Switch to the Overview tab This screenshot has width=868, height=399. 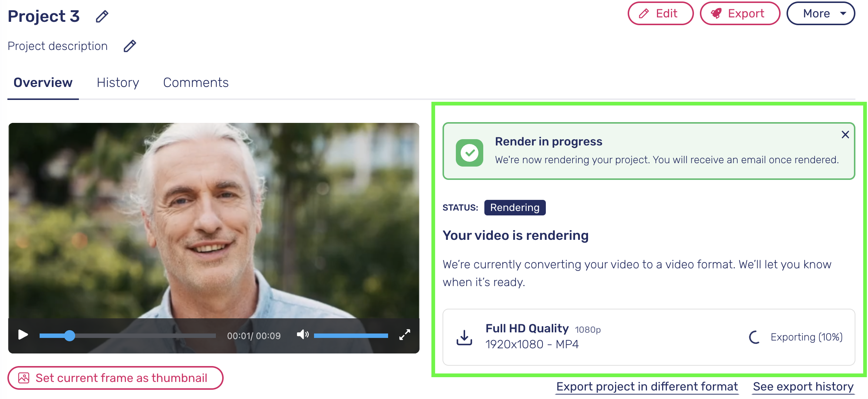click(43, 83)
